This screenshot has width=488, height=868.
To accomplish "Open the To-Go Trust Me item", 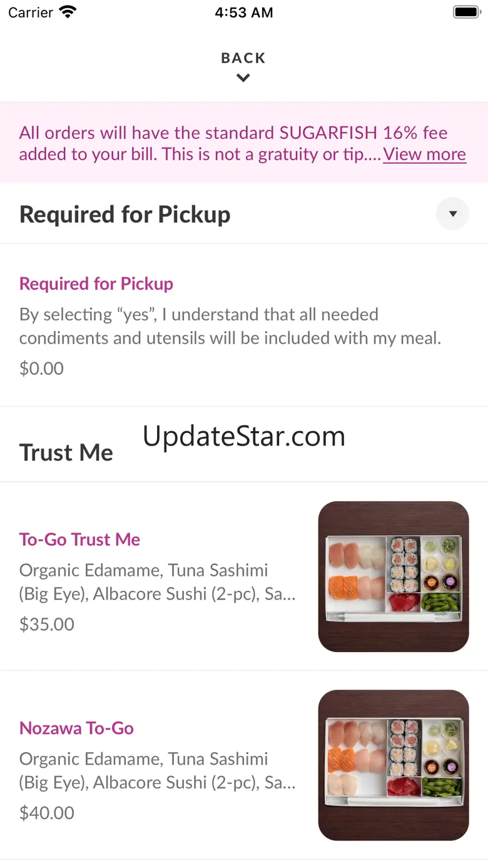I will [79, 539].
